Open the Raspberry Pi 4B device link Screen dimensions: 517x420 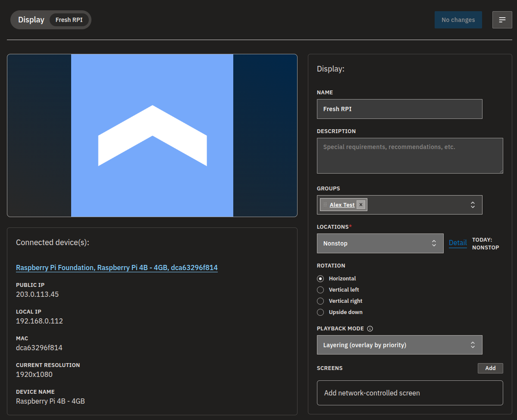coord(117,268)
